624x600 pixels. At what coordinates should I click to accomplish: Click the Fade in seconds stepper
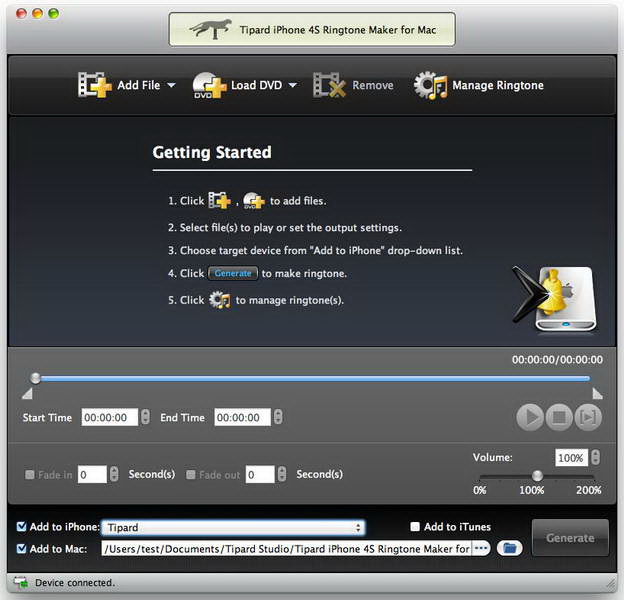point(114,474)
